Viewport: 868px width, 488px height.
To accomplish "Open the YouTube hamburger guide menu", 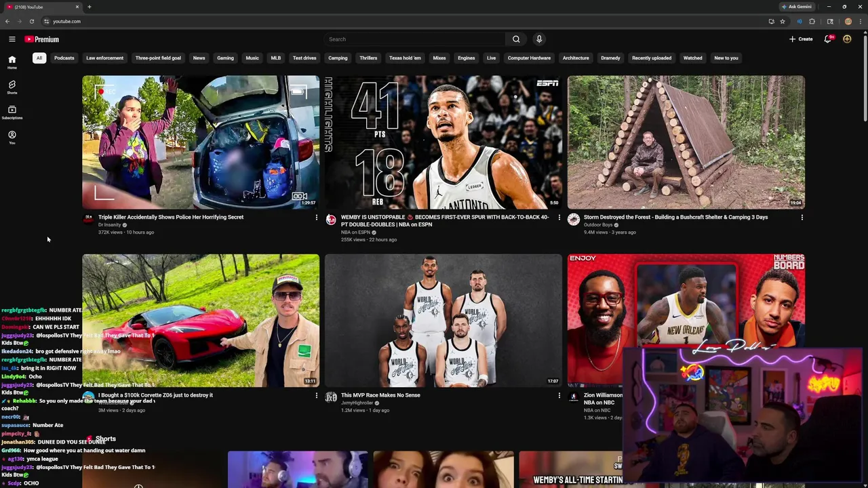I will pyautogui.click(x=12, y=39).
